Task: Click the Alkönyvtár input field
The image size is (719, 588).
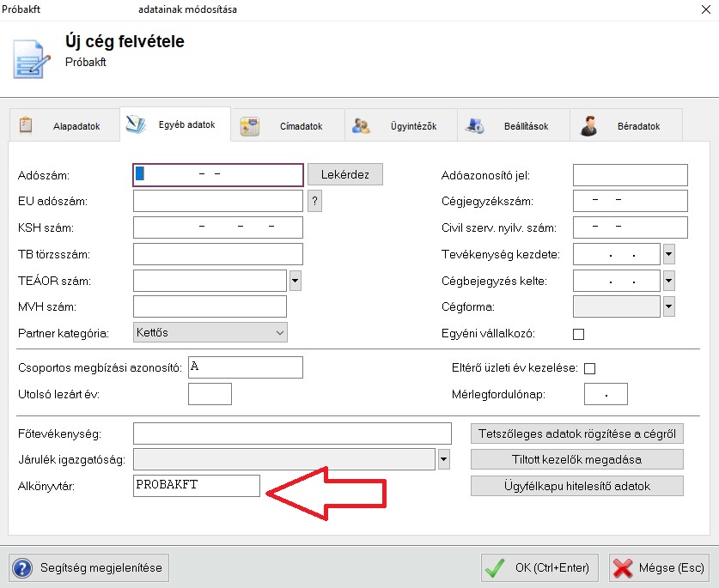Action: click(196, 486)
